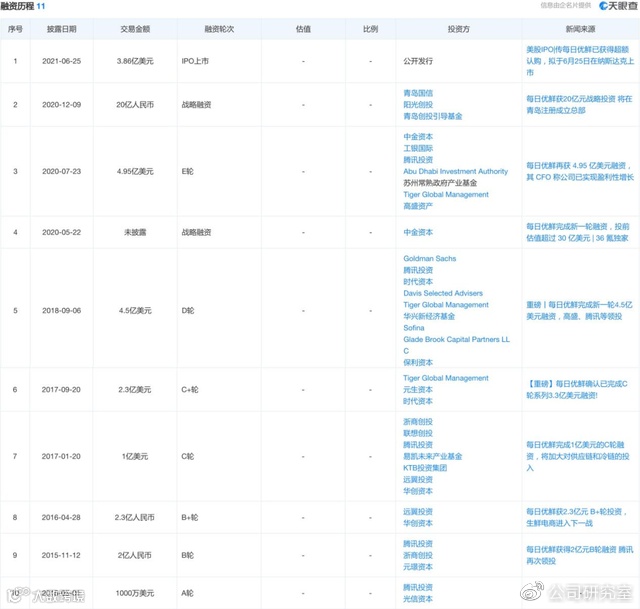Click the 天眼查 logo in the header

click(x=618, y=6)
